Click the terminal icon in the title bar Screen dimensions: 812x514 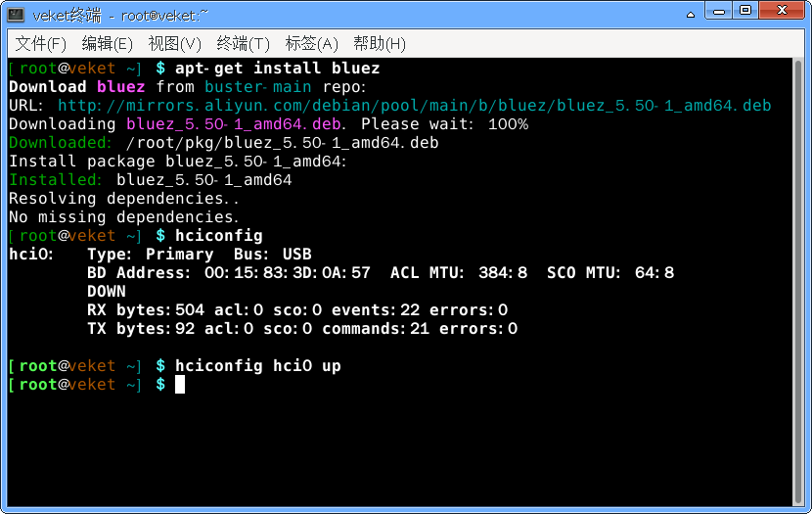click(x=15, y=15)
